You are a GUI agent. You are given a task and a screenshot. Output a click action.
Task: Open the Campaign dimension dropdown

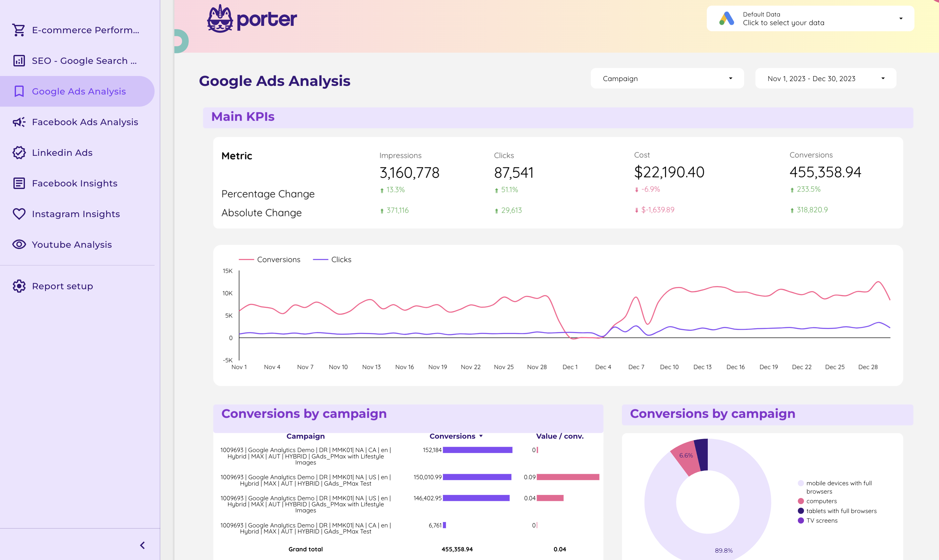click(667, 78)
